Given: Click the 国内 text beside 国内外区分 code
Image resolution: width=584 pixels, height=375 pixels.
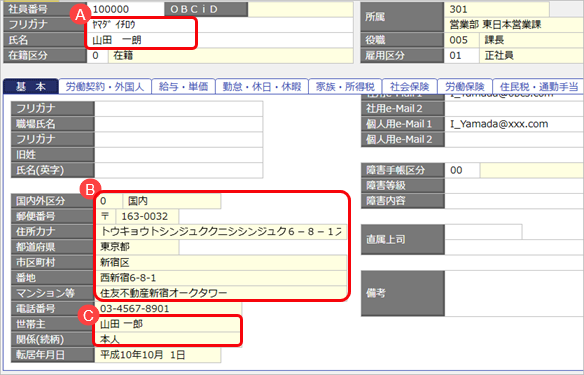Looking at the screenshot, I should click(x=138, y=201).
